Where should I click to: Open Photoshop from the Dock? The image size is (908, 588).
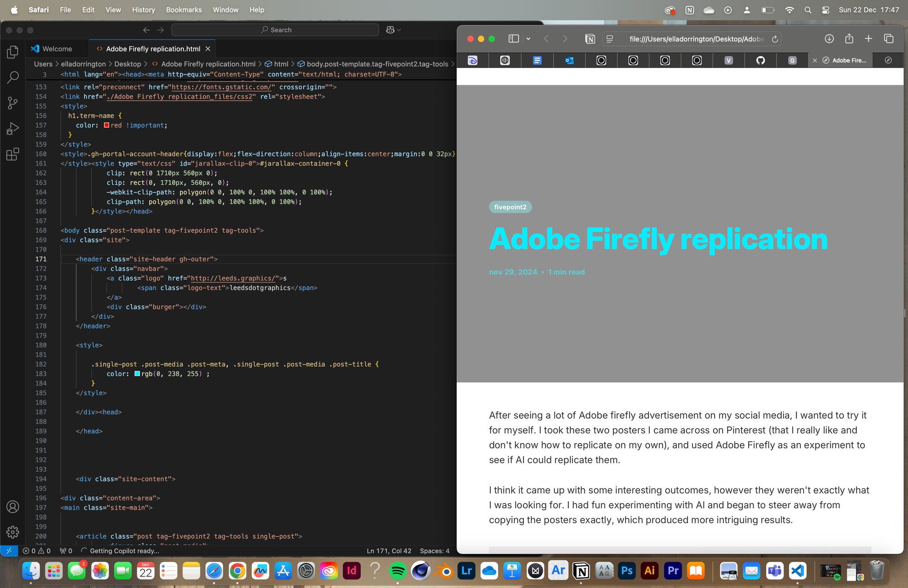pyautogui.click(x=627, y=571)
